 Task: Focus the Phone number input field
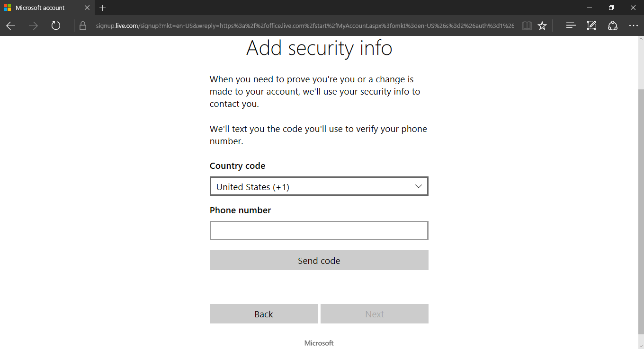pos(319,231)
